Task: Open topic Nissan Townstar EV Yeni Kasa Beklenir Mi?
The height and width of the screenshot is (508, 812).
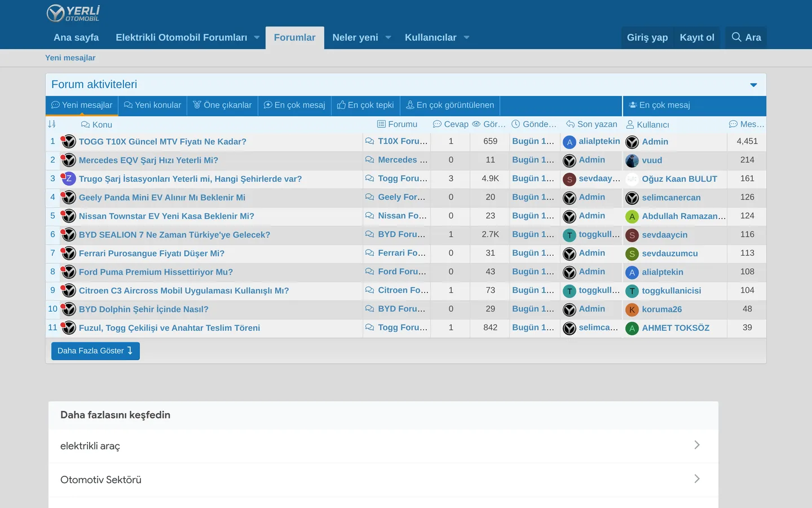Action: coord(166,216)
